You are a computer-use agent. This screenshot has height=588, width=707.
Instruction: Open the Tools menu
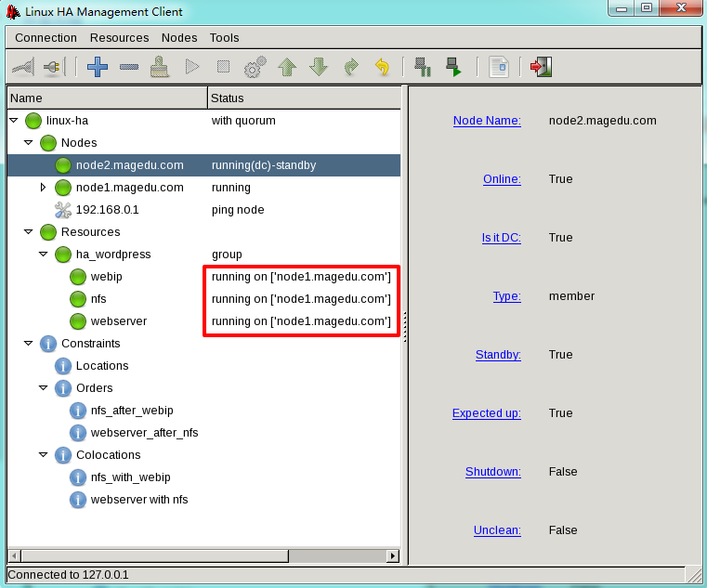click(224, 38)
